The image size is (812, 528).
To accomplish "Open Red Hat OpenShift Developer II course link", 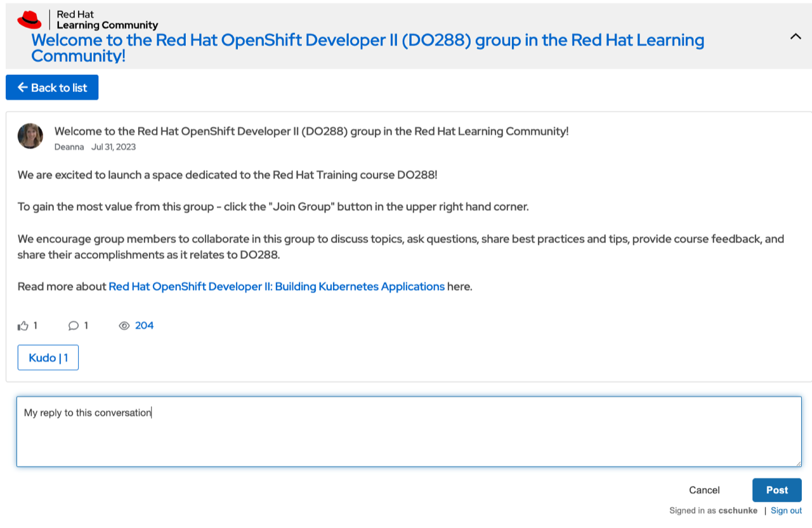I will click(277, 286).
